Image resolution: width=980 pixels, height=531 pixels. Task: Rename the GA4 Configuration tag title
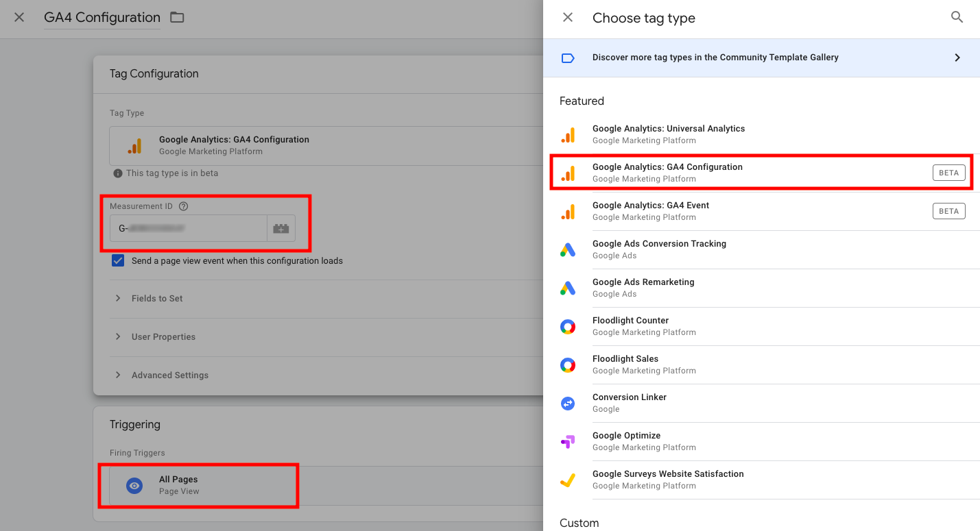(102, 18)
